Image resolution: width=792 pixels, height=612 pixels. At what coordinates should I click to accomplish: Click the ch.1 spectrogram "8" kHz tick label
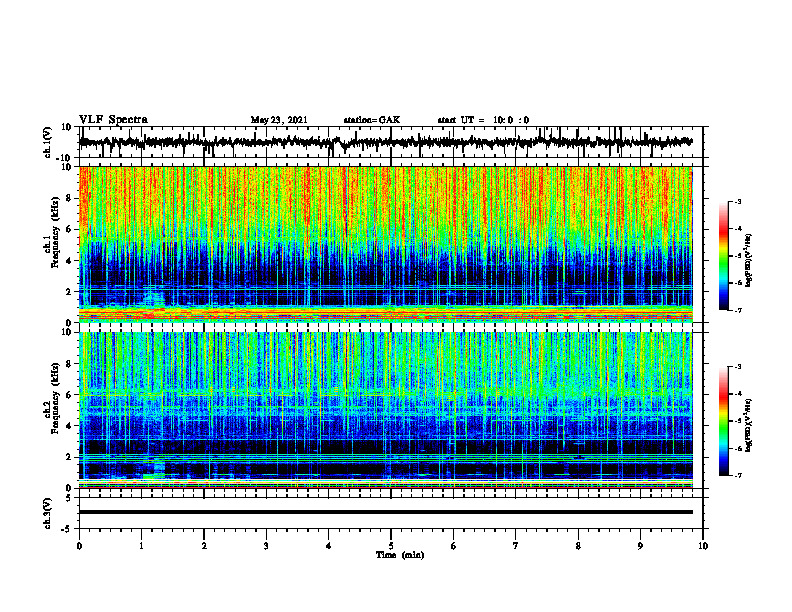(x=69, y=198)
